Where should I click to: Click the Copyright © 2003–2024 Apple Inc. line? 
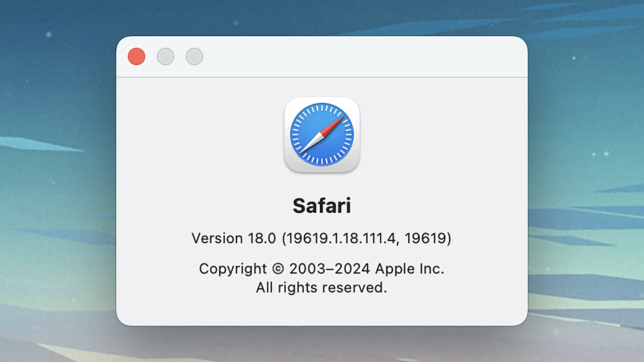(x=322, y=269)
